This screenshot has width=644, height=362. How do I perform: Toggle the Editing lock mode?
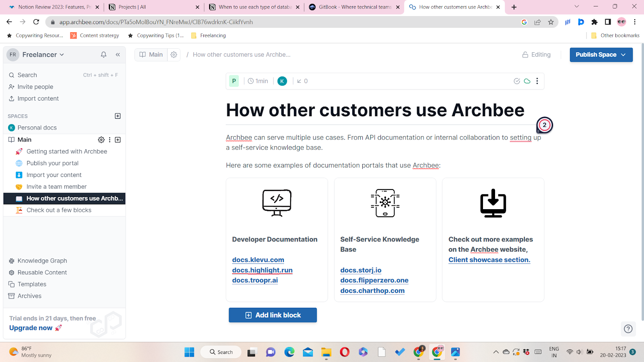coord(536,54)
